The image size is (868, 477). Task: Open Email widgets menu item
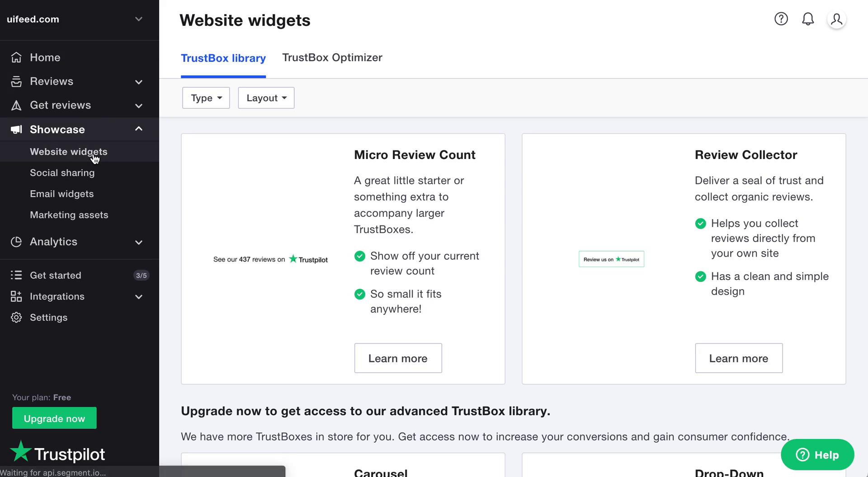click(x=62, y=194)
